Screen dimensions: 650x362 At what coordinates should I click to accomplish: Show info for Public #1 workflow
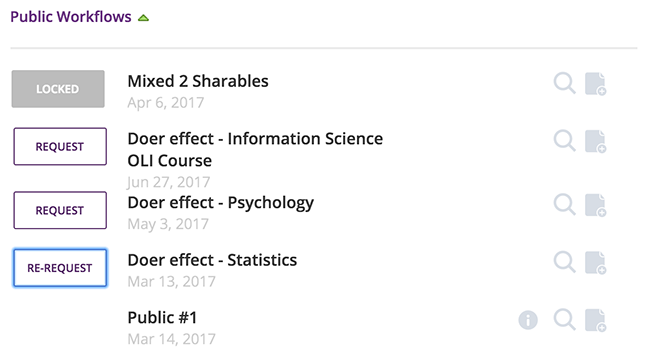click(528, 320)
